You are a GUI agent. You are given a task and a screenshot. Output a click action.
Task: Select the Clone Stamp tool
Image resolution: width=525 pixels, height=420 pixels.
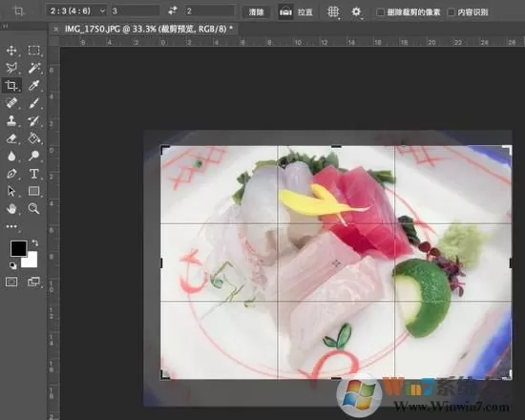11,120
